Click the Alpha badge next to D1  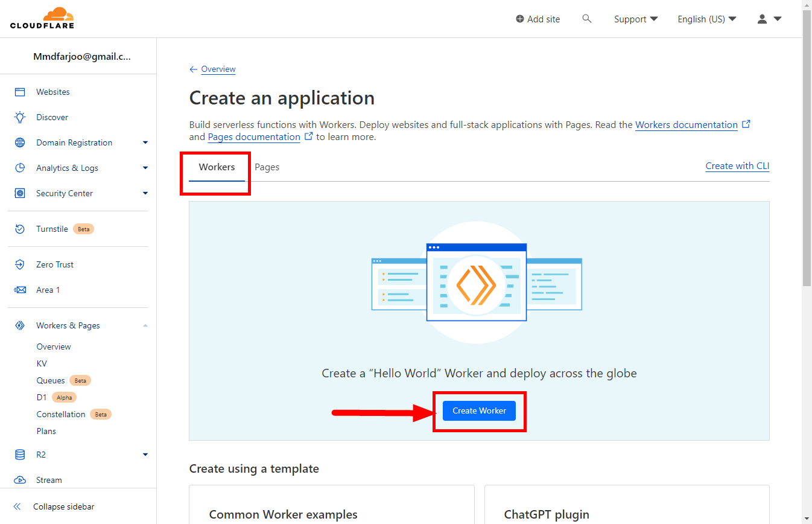click(64, 397)
